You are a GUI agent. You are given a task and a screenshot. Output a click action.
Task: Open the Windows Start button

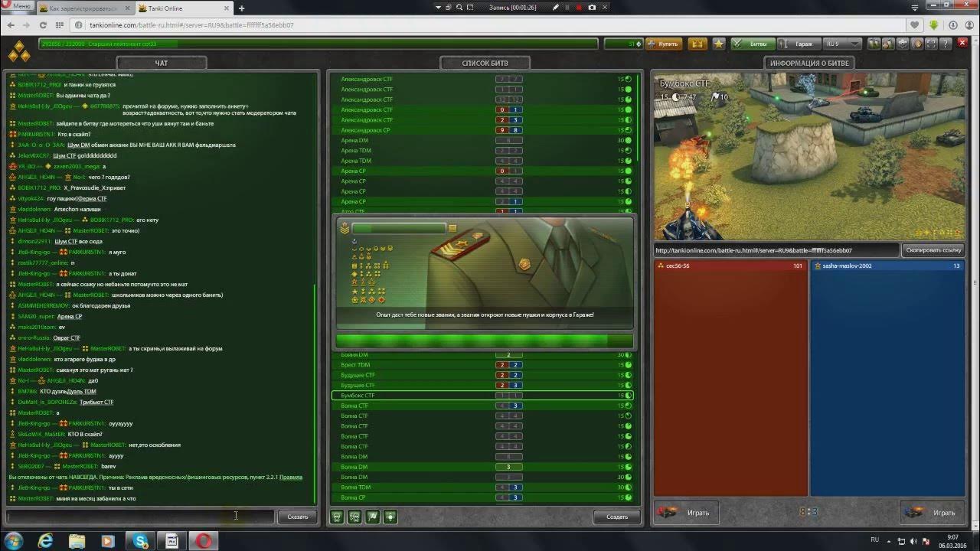[14, 541]
